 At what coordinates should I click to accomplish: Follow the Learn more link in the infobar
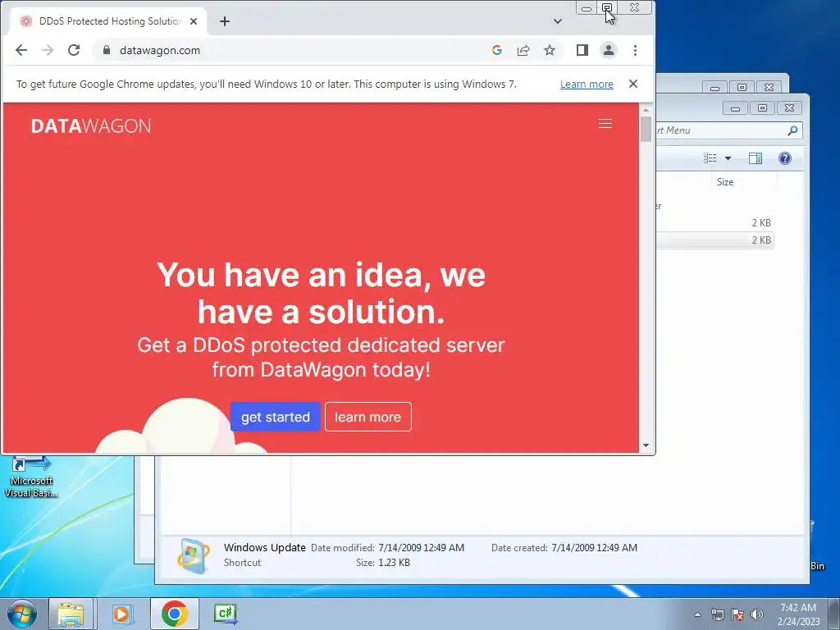click(x=587, y=84)
